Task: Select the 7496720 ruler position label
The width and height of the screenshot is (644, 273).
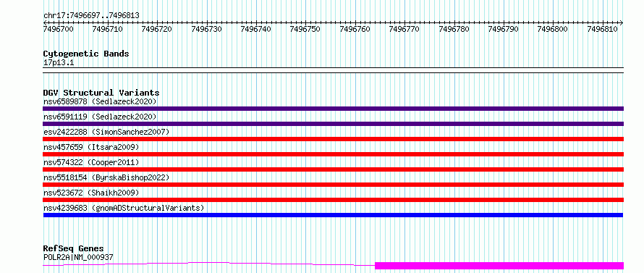Action: point(157,29)
